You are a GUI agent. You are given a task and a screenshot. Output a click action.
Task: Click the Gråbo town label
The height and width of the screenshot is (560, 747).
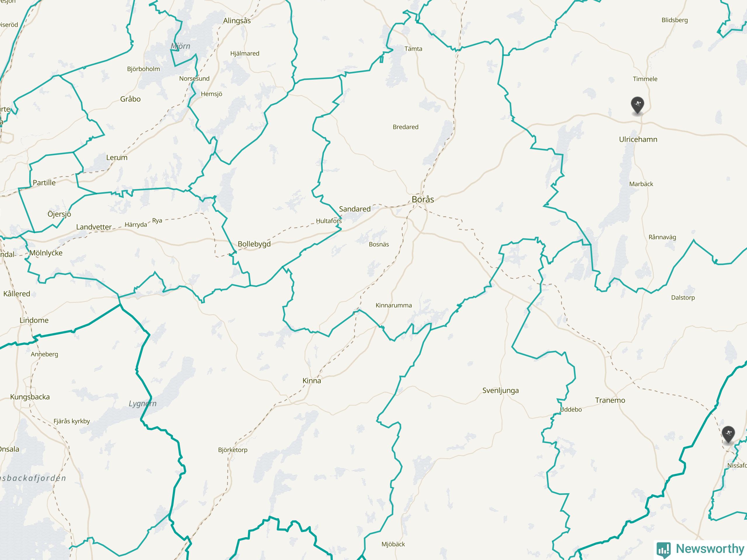click(130, 99)
